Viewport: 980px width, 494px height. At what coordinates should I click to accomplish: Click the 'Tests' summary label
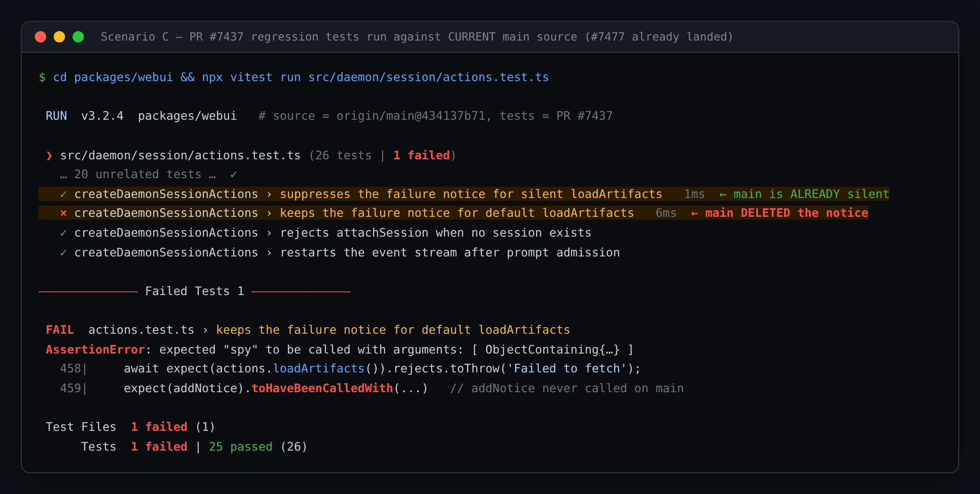(99, 447)
